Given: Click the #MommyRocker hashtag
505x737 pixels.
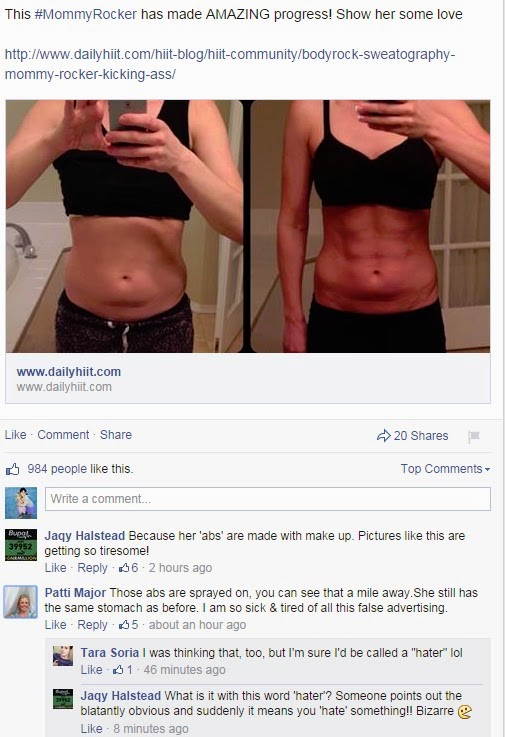Looking at the screenshot, I should point(86,14).
